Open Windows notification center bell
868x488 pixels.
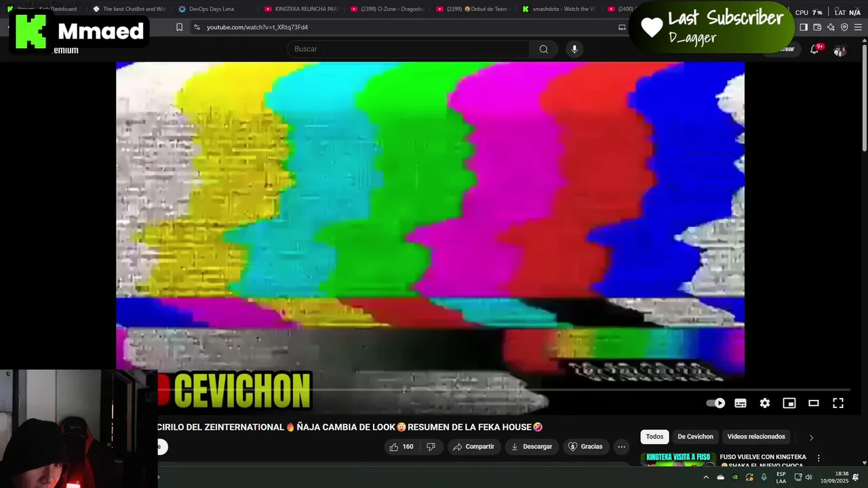pos(856,477)
